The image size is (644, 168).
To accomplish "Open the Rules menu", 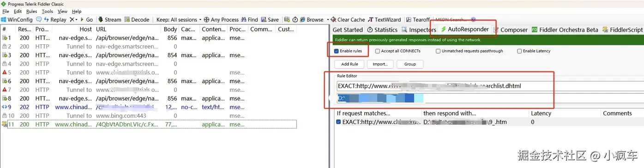I will coord(32,12).
